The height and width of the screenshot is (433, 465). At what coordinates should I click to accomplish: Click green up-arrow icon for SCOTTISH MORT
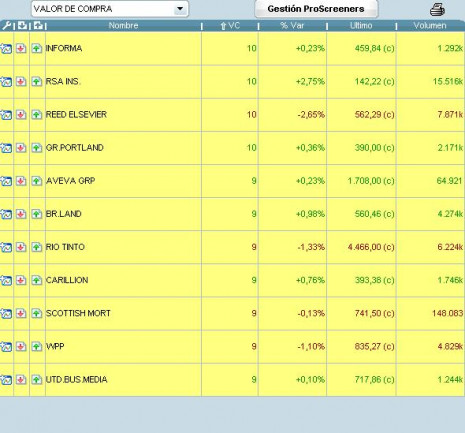(37, 313)
